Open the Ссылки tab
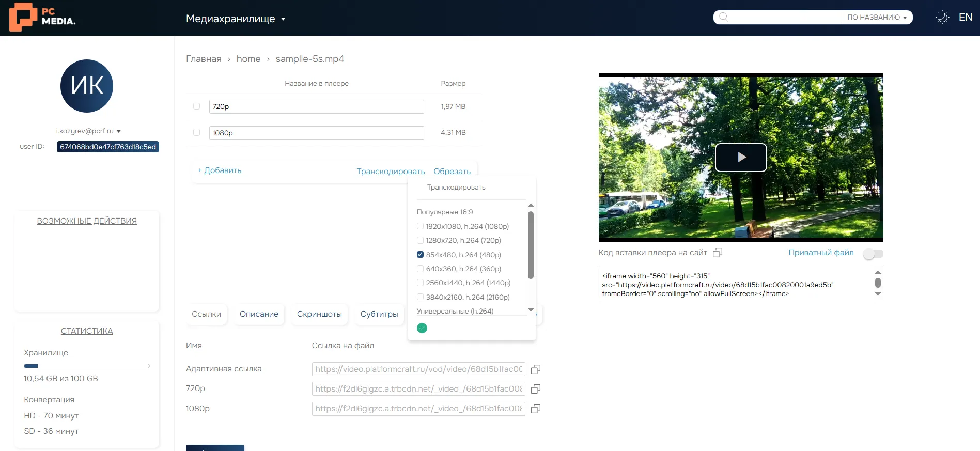 pyautogui.click(x=206, y=314)
